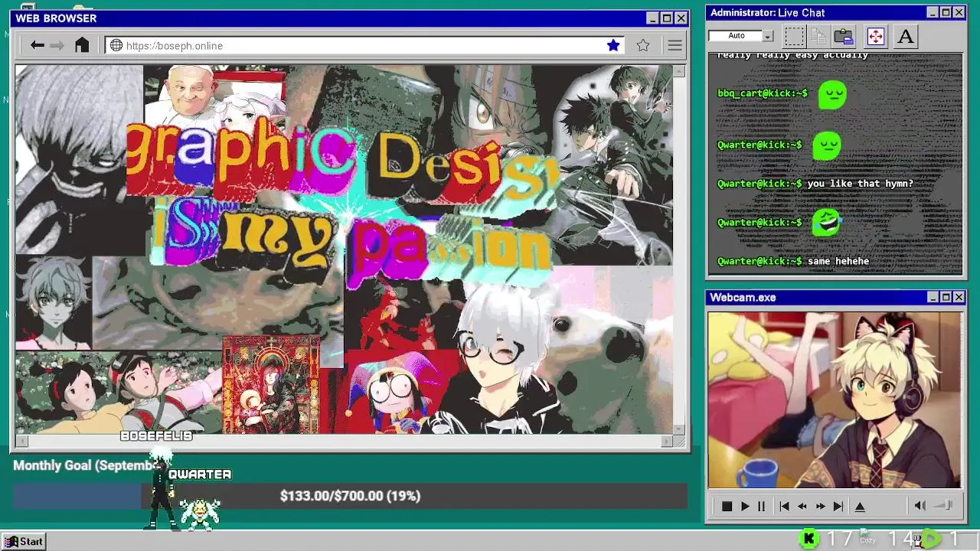
Task: Click the $133.00/$700.00 (19%) goal text
Action: (x=350, y=496)
